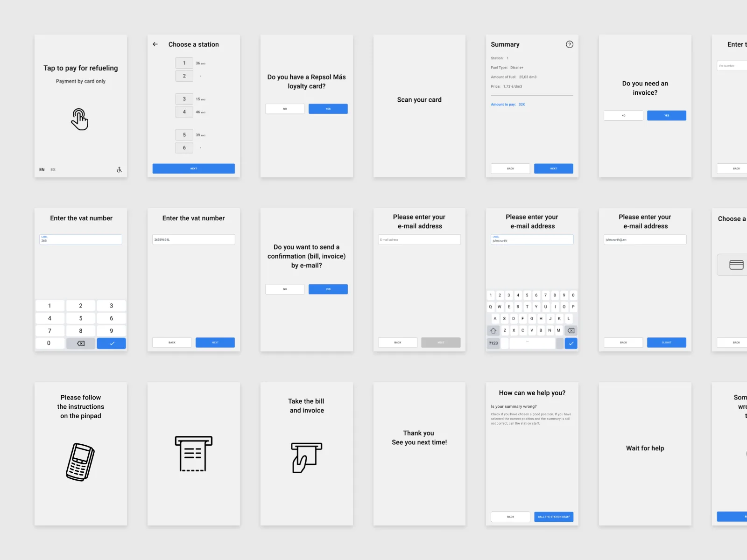Answer YES to needing an invoice

(x=667, y=115)
